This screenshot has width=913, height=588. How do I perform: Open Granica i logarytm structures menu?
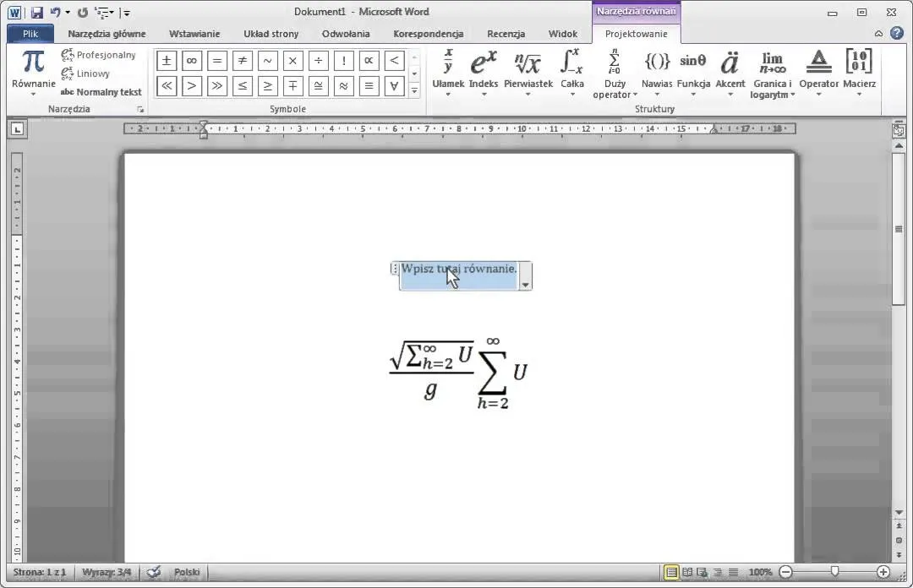pos(772,73)
